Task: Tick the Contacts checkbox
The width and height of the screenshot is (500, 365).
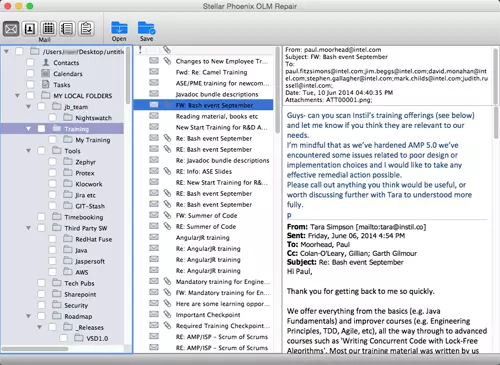Action: [x=30, y=62]
